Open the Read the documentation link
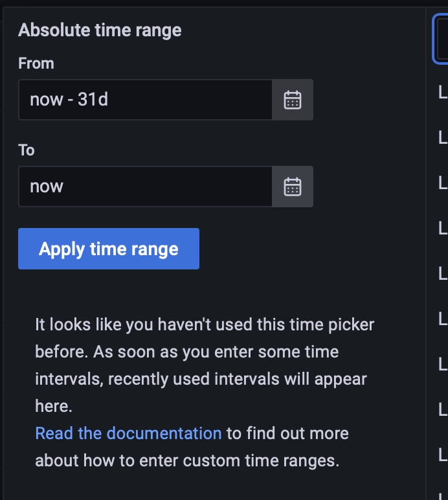The image size is (448, 500). click(x=128, y=433)
